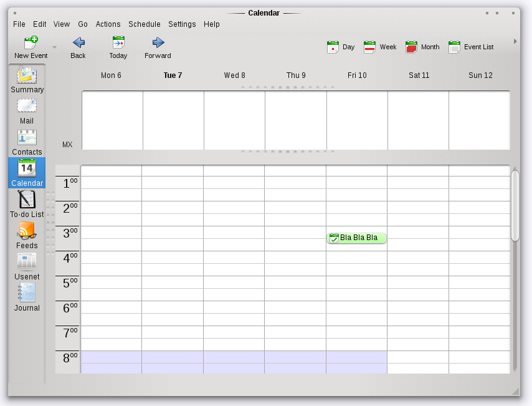
Task: Click the Sun 12 day header
Action: tap(480, 75)
